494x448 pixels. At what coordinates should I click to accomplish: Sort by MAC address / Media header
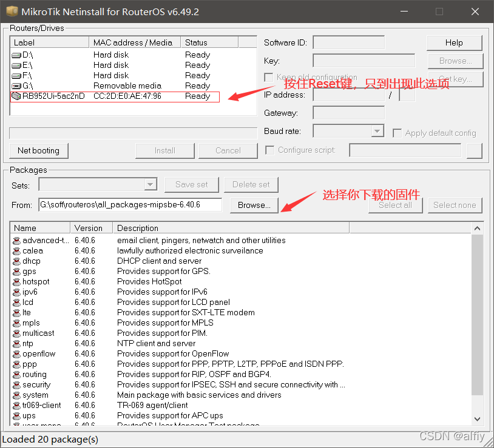tap(135, 42)
